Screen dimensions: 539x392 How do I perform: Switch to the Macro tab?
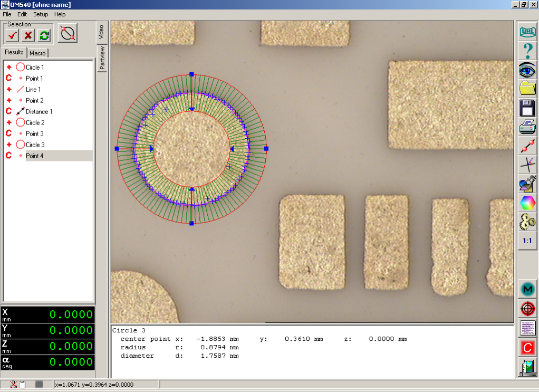(37, 53)
